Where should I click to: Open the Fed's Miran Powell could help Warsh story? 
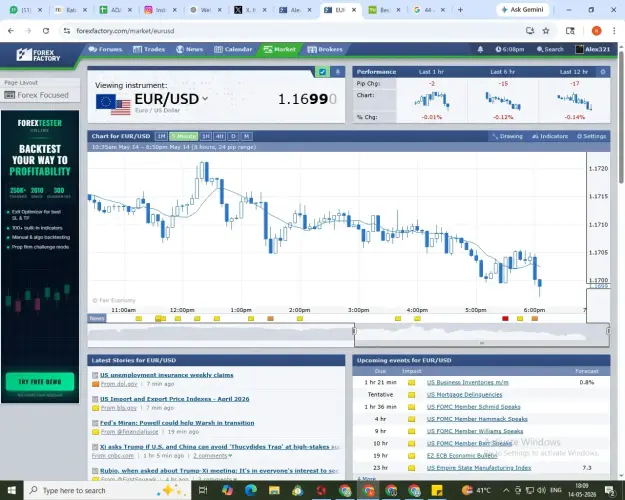[177, 423]
